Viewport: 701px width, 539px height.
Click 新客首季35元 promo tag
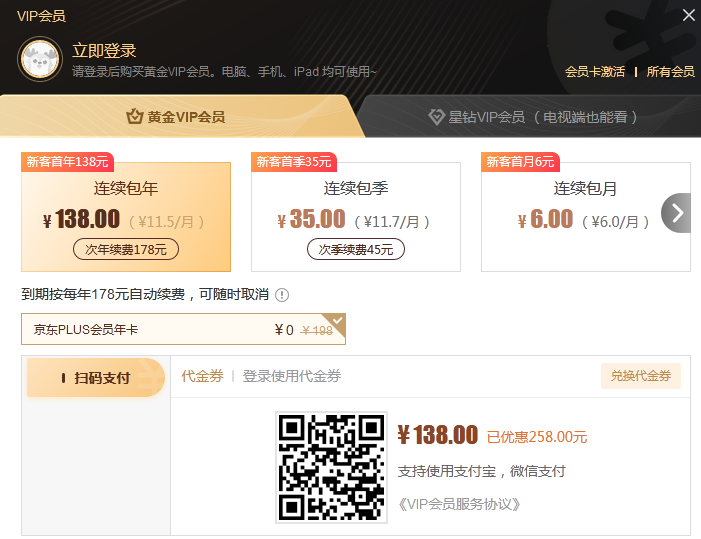(294, 161)
